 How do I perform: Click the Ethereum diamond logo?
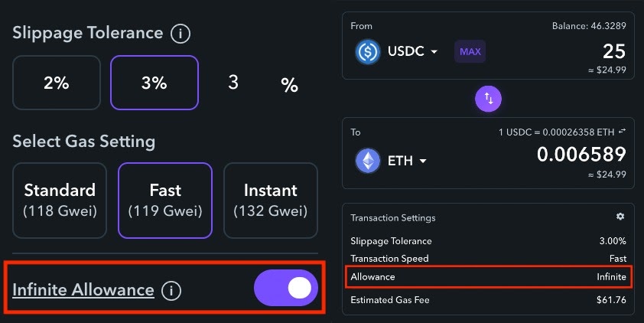pos(368,161)
